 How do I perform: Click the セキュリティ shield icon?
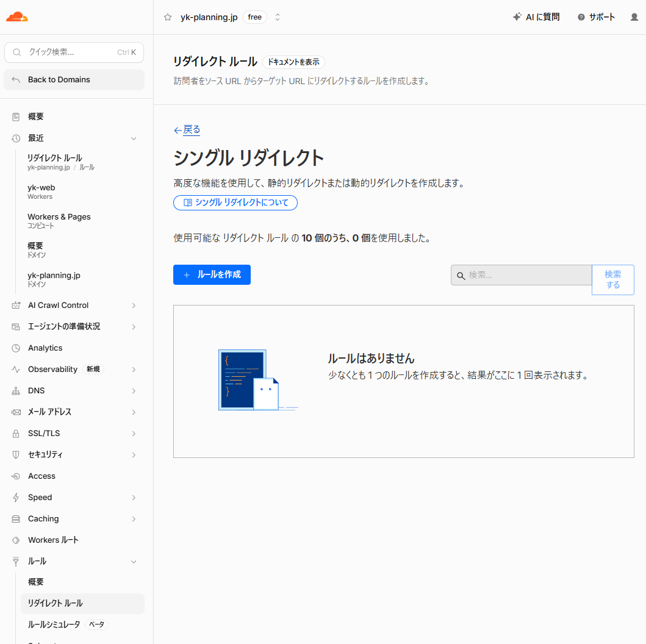click(x=16, y=455)
